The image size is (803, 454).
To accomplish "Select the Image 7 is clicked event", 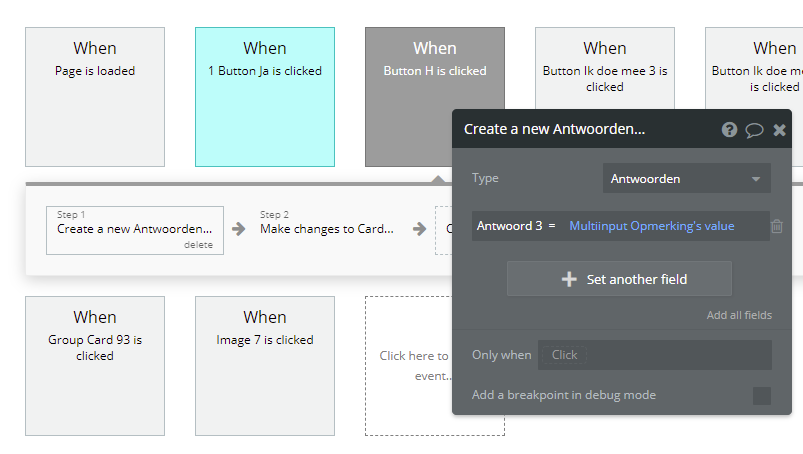I will (265, 365).
